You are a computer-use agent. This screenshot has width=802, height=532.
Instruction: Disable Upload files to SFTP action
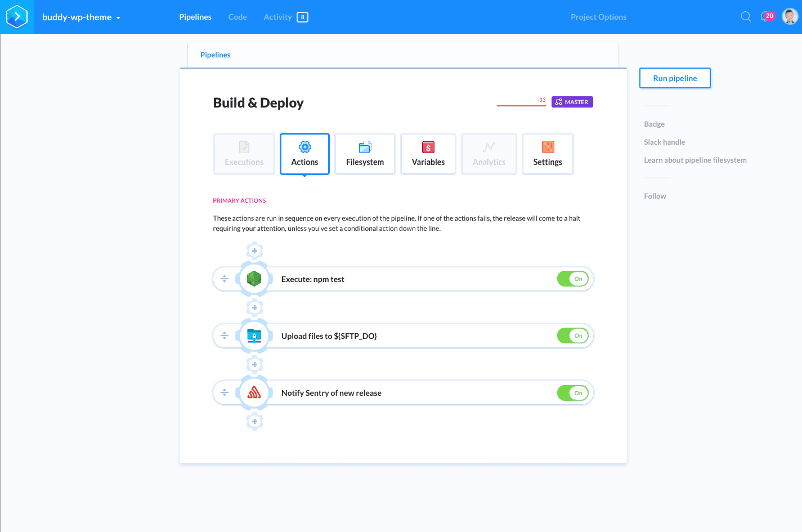tap(572, 336)
